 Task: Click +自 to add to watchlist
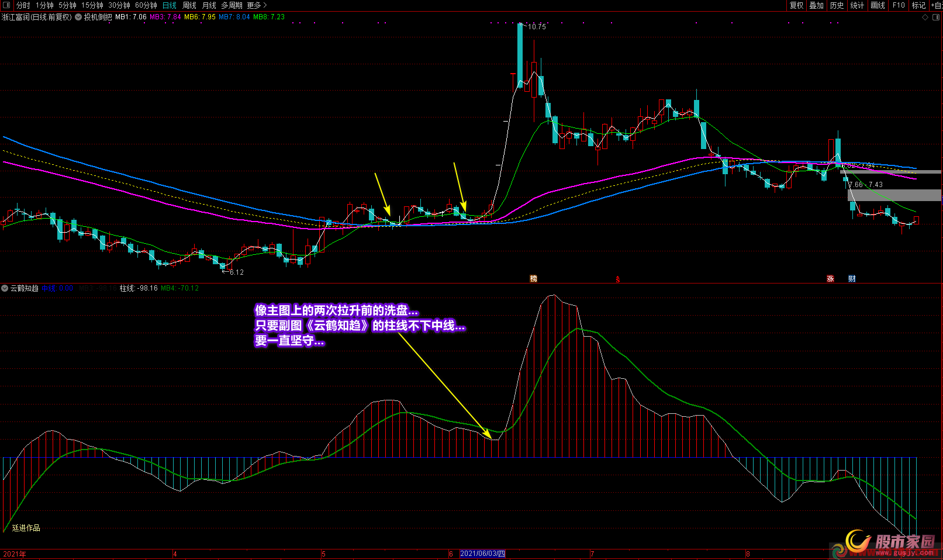coord(936,5)
